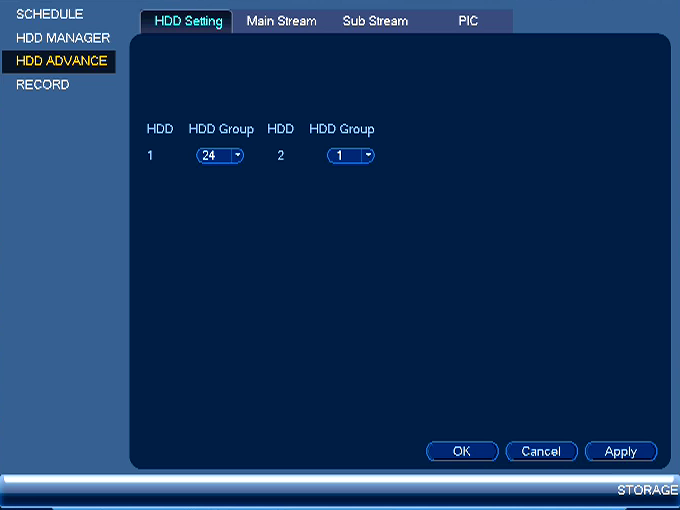Click the second HDD Group column label
This screenshot has width=680, height=510.
[342, 129]
